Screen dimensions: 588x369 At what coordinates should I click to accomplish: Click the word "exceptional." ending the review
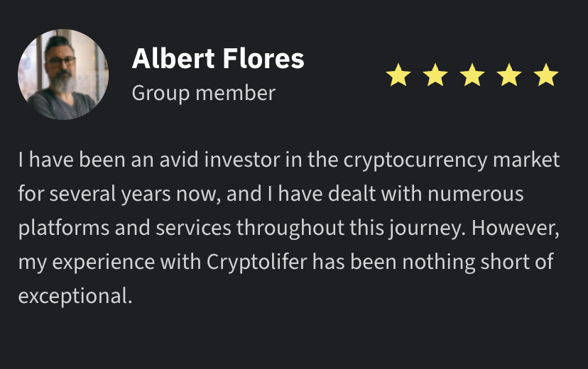(75, 296)
